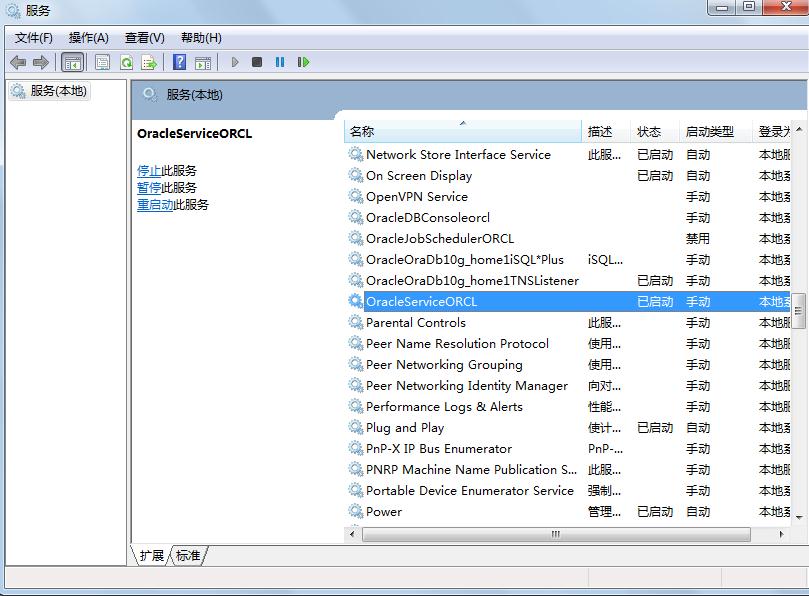Click vertical scrollbar up arrow

click(x=799, y=128)
